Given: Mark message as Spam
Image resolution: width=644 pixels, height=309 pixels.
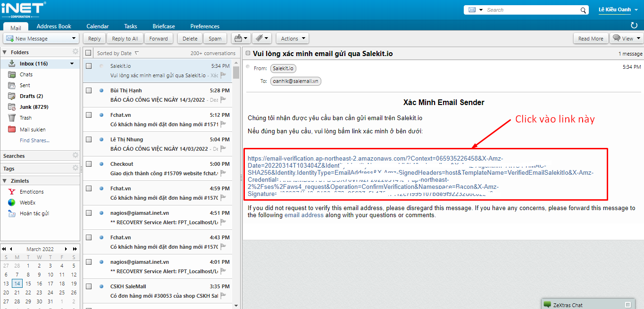Looking at the screenshot, I should point(215,39).
